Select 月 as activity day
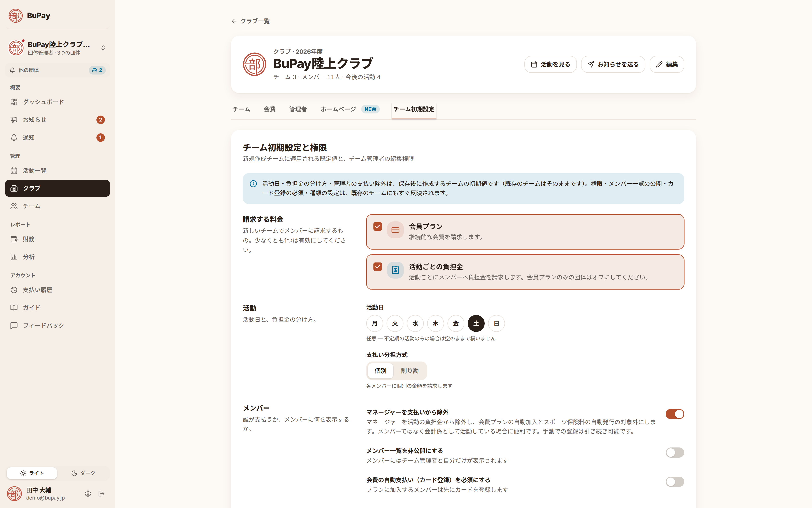Screen dimensions: 812x508 pyautogui.click(x=374, y=324)
